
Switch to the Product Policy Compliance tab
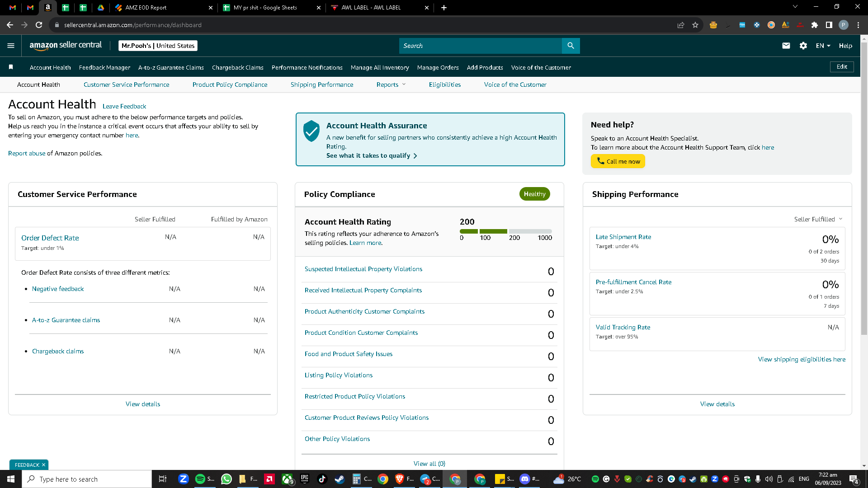(x=230, y=84)
